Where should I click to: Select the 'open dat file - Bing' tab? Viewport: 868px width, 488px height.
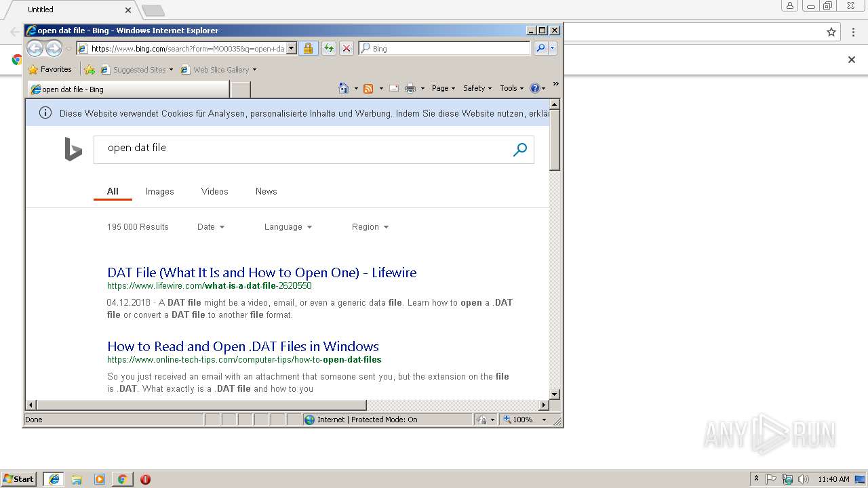tap(128, 89)
